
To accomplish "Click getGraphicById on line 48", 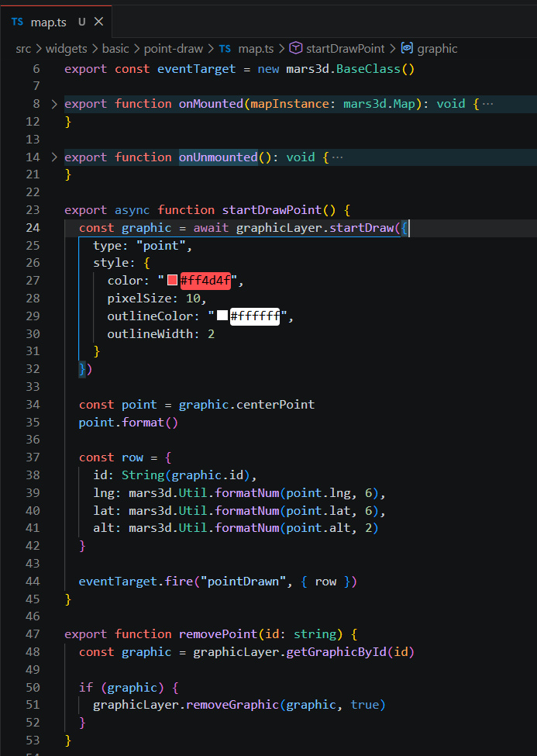I will coord(336,652).
